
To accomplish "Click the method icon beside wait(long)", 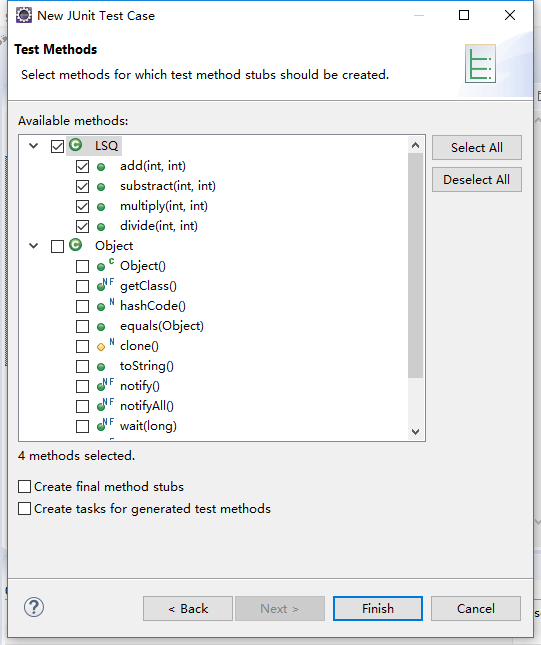I will pos(105,425).
